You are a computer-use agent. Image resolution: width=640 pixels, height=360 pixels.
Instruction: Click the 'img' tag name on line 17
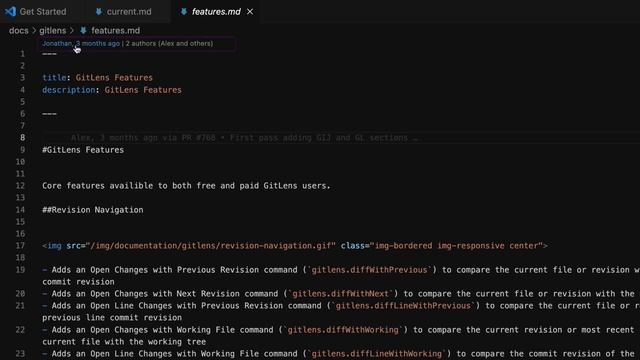pyautogui.click(x=54, y=246)
